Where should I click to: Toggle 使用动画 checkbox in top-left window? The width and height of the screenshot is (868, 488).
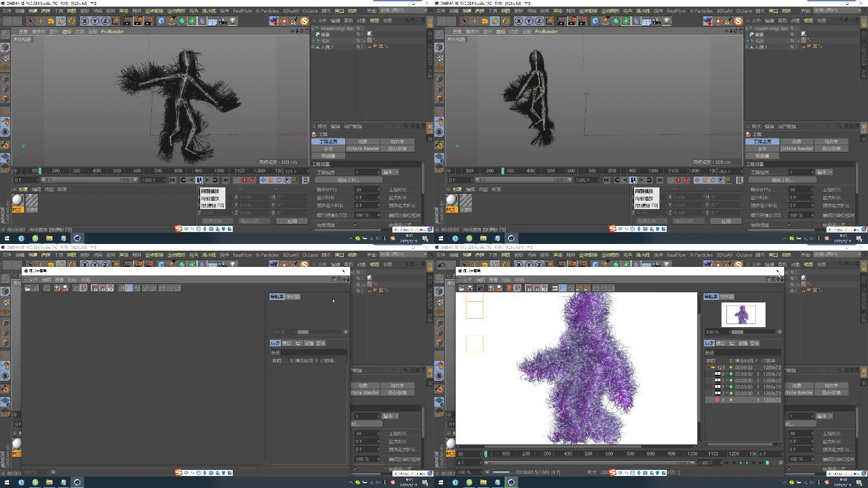[356, 224]
